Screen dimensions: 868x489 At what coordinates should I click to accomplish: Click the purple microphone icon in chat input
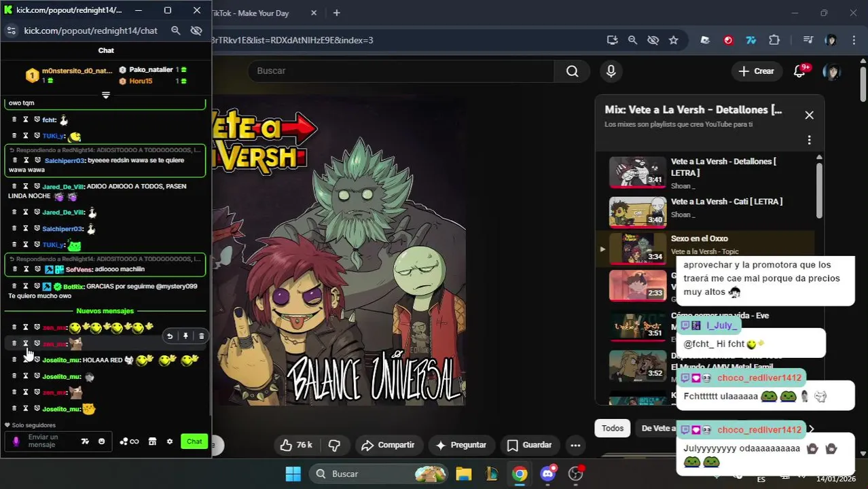coord(16,441)
